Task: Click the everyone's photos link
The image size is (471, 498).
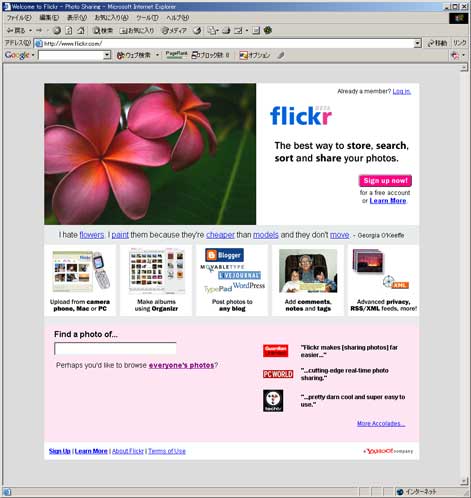Action: coord(181,365)
